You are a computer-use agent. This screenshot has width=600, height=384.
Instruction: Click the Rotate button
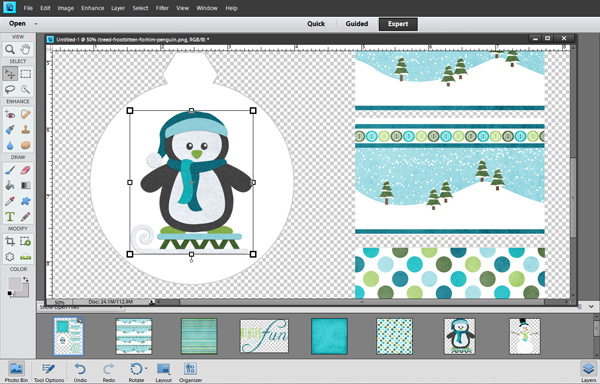[136, 372]
